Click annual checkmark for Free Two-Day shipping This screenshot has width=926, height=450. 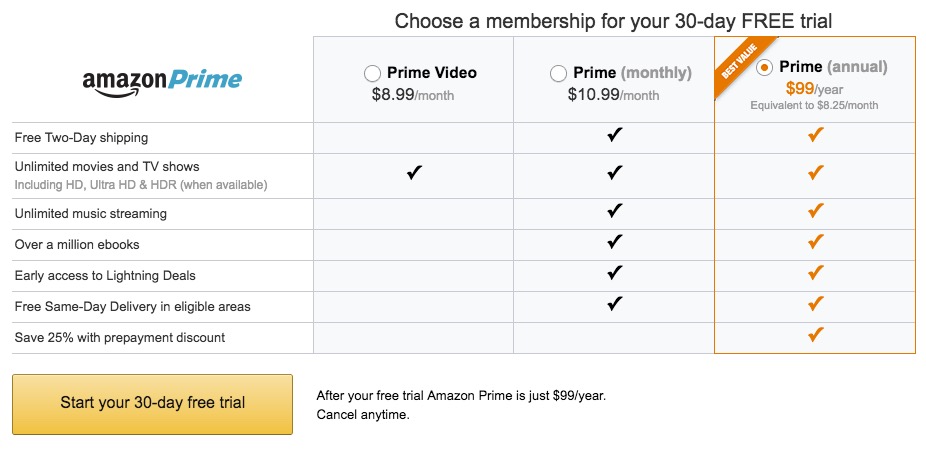815,136
